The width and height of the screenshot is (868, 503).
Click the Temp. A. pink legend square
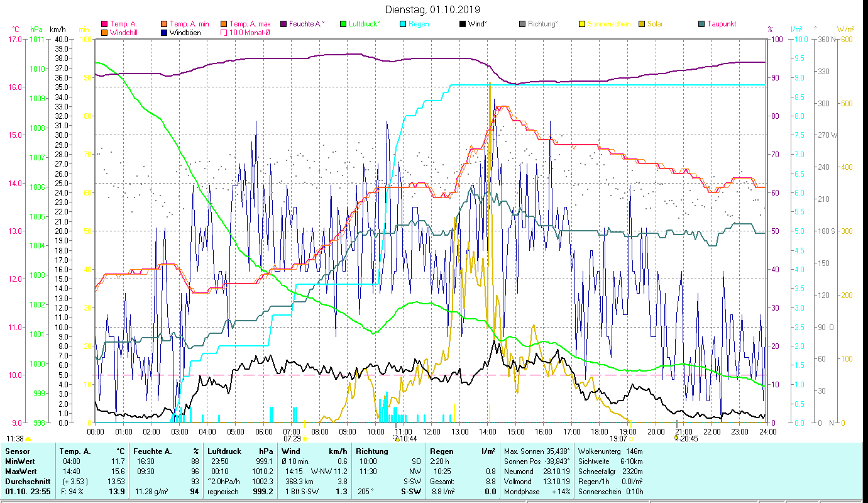[x=104, y=24]
